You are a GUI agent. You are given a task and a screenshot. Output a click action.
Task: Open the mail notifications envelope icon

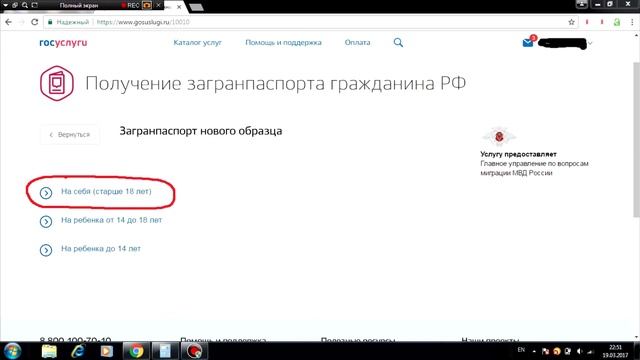[x=528, y=42]
